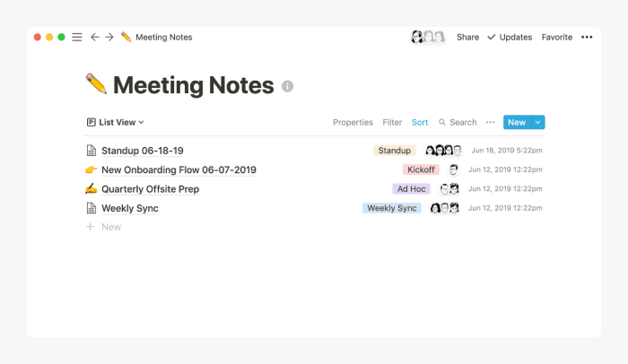Click the Standup 06-18-19 page icon

pyautogui.click(x=92, y=151)
